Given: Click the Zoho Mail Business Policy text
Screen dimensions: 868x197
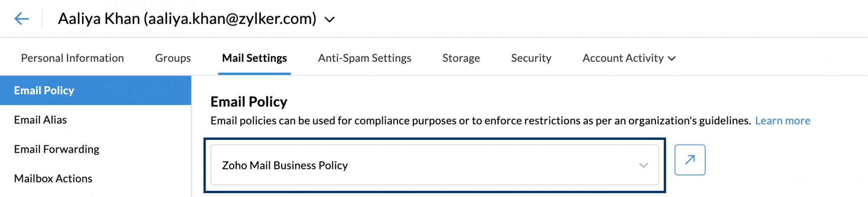Looking at the screenshot, I should pos(285,165).
